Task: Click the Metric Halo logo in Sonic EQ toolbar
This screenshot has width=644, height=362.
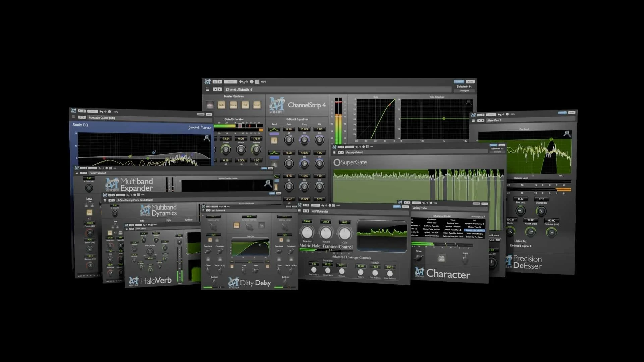Action: pyautogui.click(x=73, y=111)
